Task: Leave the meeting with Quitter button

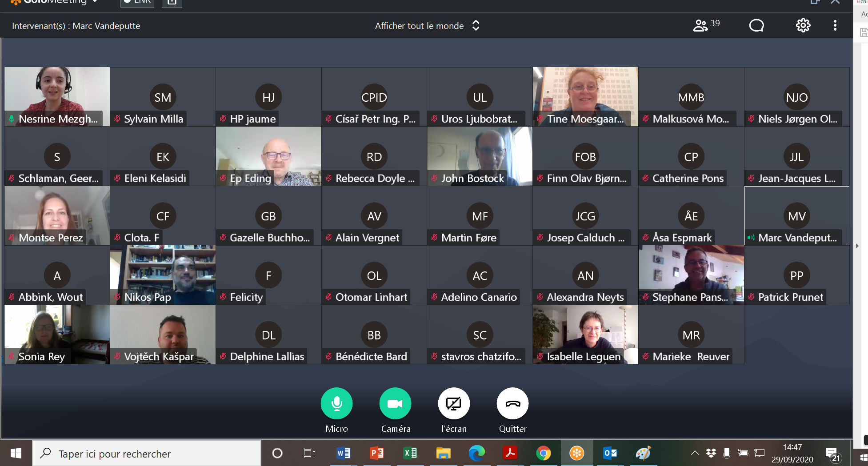Action: [x=512, y=403]
